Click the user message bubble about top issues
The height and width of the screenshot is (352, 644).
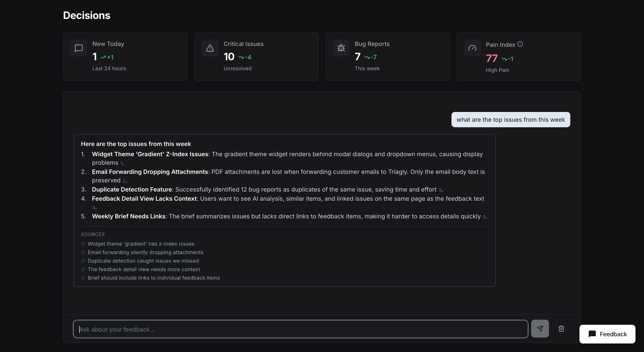click(510, 120)
